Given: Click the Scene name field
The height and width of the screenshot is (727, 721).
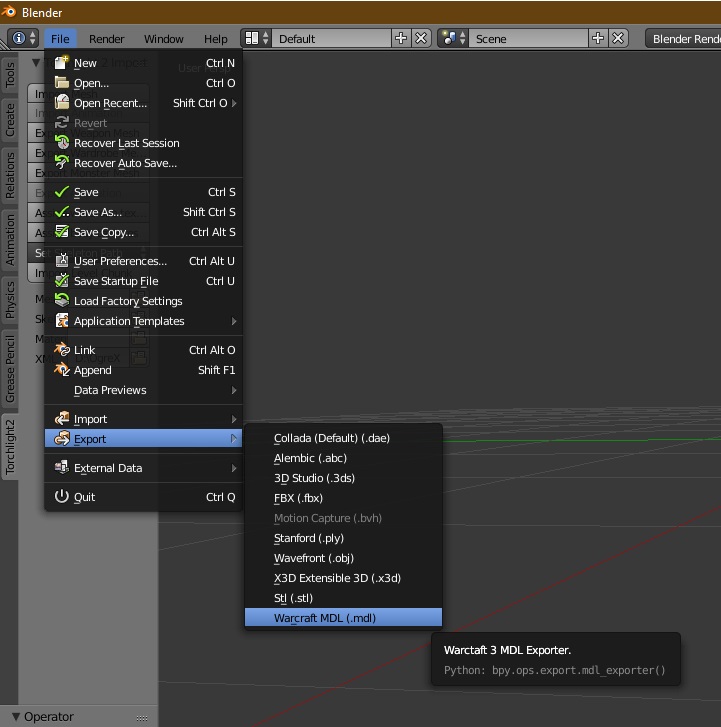Looking at the screenshot, I should point(529,38).
